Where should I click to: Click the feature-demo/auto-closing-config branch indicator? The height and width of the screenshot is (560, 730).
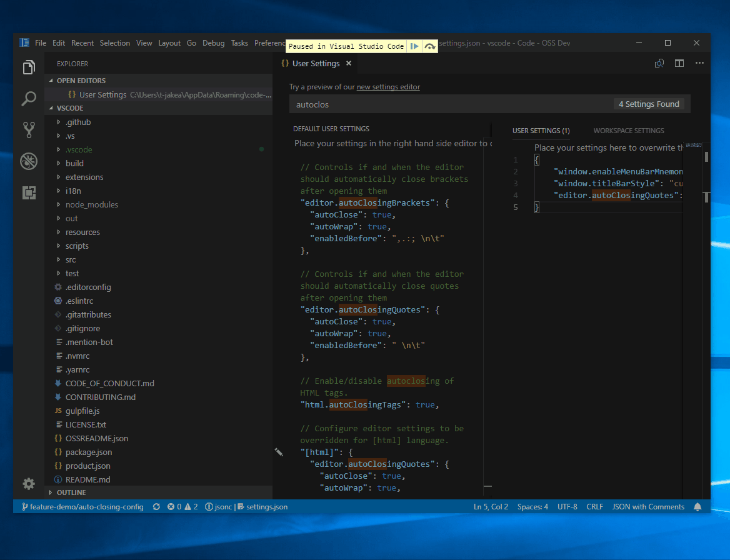[x=83, y=507]
